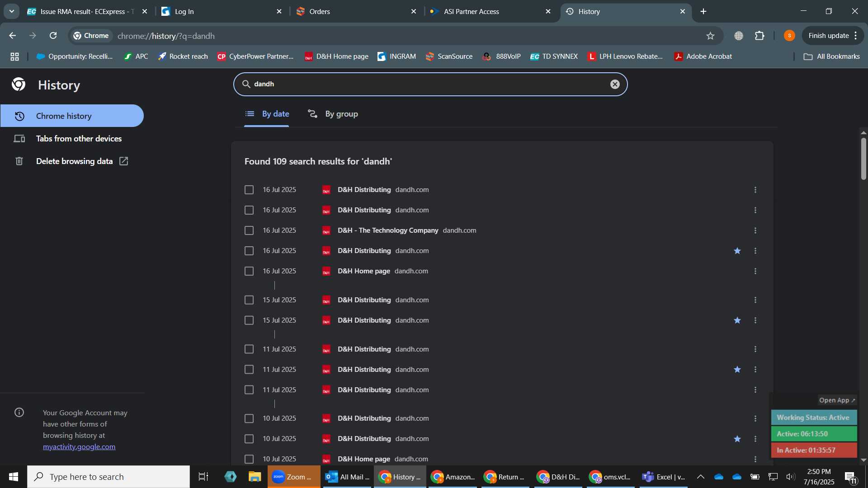The image size is (868, 488).
Task: Switch to the ASI Partner Access tab
Action: coord(491,11)
